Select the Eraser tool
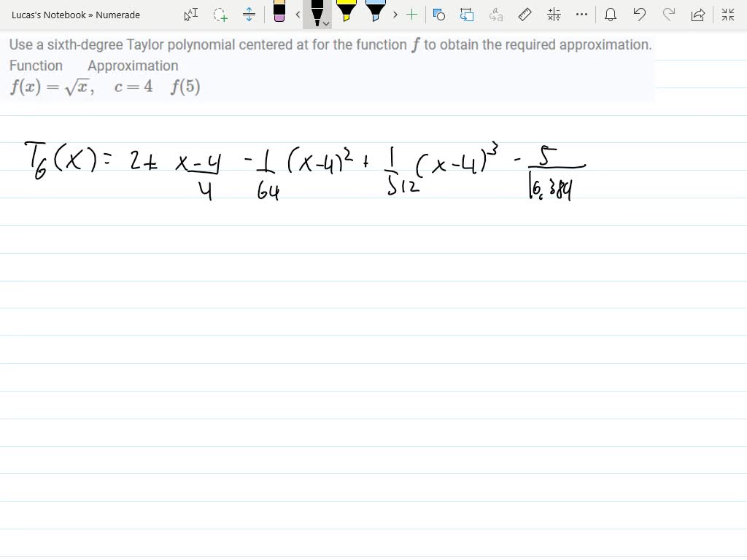The image size is (747, 560). coord(280,14)
